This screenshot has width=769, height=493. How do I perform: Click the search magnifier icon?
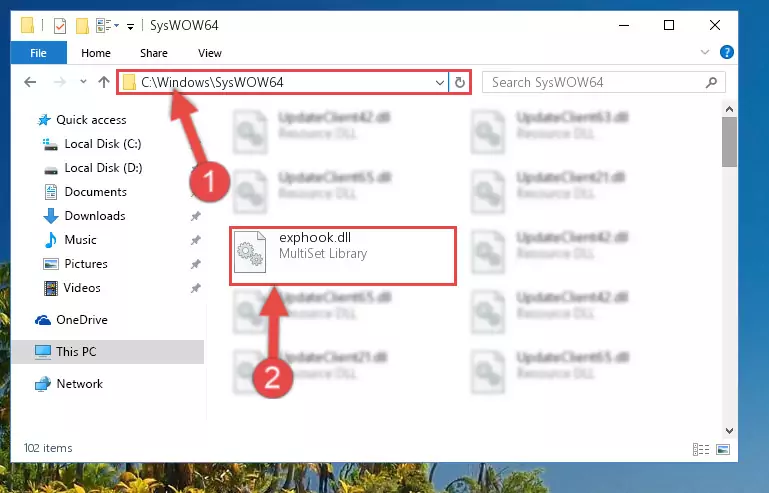tap(711, 82)
